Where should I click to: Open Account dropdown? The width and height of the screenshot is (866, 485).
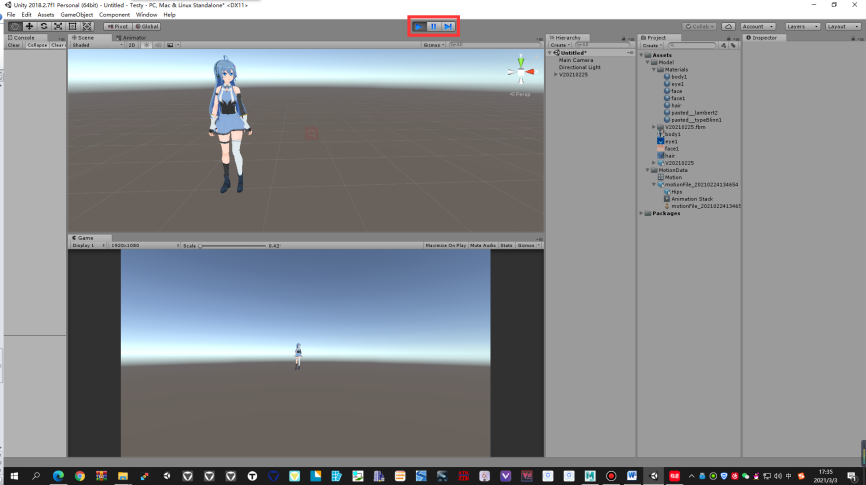coord(758,27)
